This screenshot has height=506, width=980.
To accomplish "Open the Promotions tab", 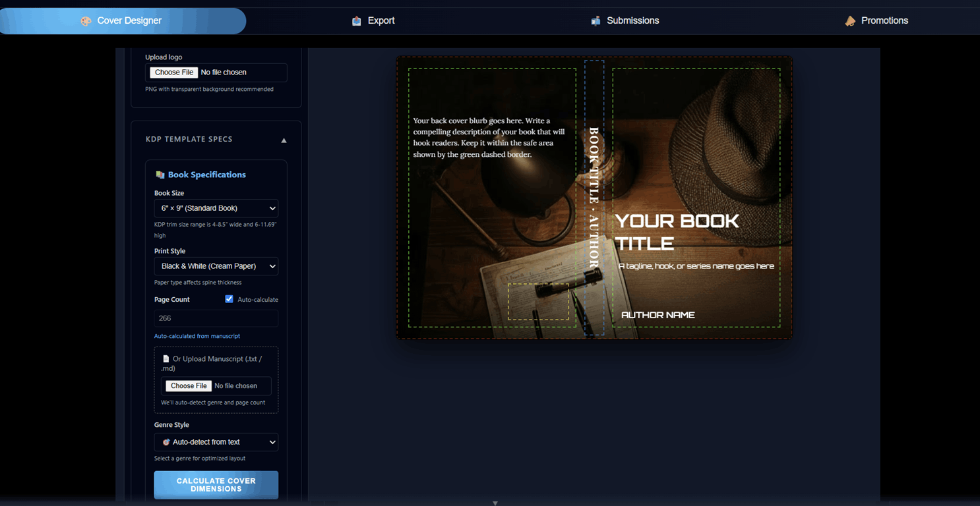I will coord(876,21).
